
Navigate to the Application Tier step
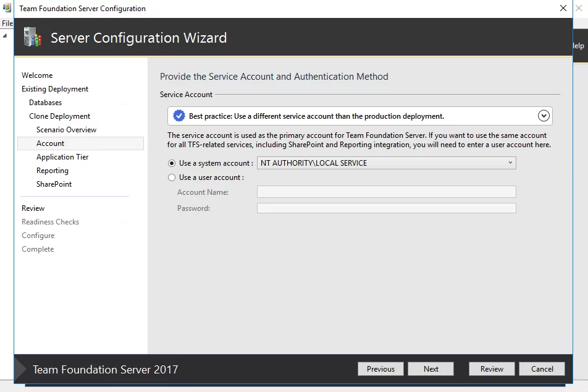click(x=62, y=157)
